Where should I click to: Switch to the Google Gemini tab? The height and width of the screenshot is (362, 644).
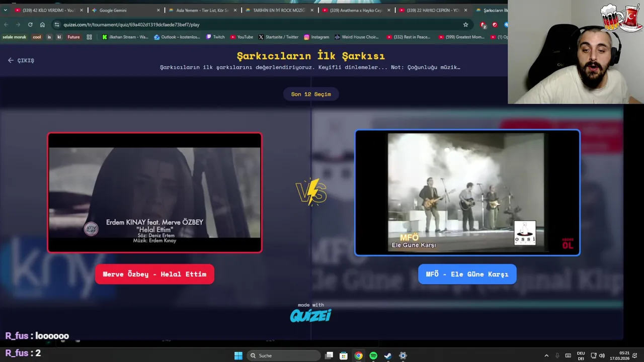coord(125,10)
